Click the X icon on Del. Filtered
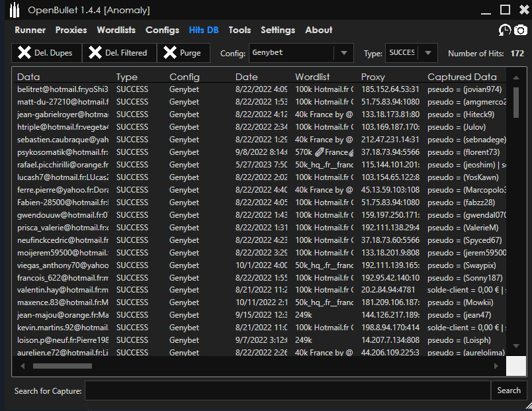This screenshot has height=411, width=532. pyautogui.click(x=95, y=53)
